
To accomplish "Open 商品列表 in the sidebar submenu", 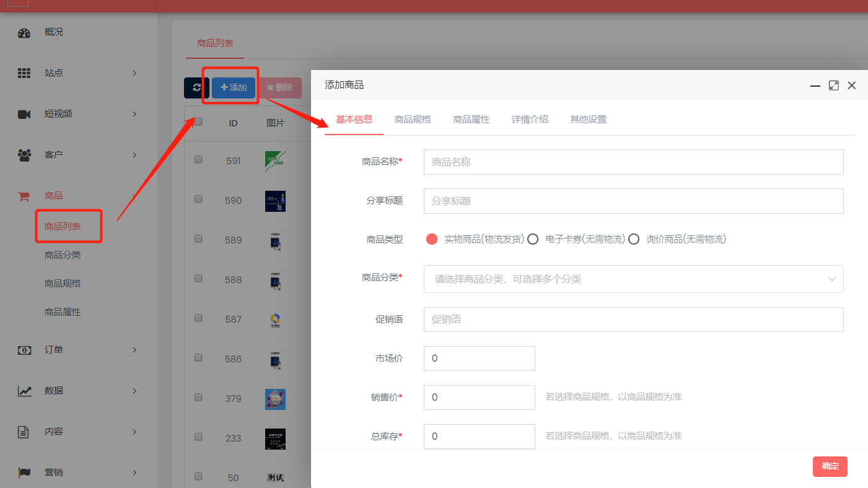I will pos(63,227).
